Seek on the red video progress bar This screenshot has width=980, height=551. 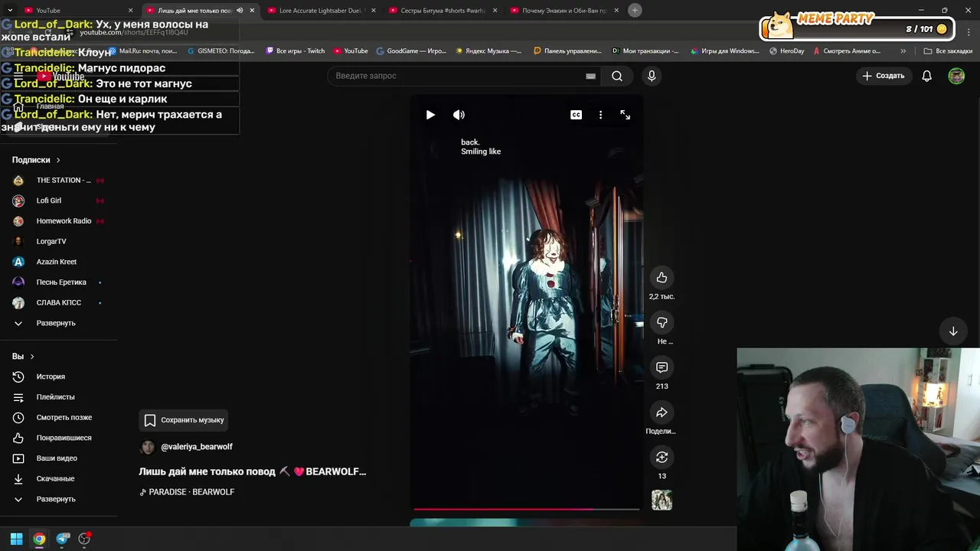(x=526, y=509)
